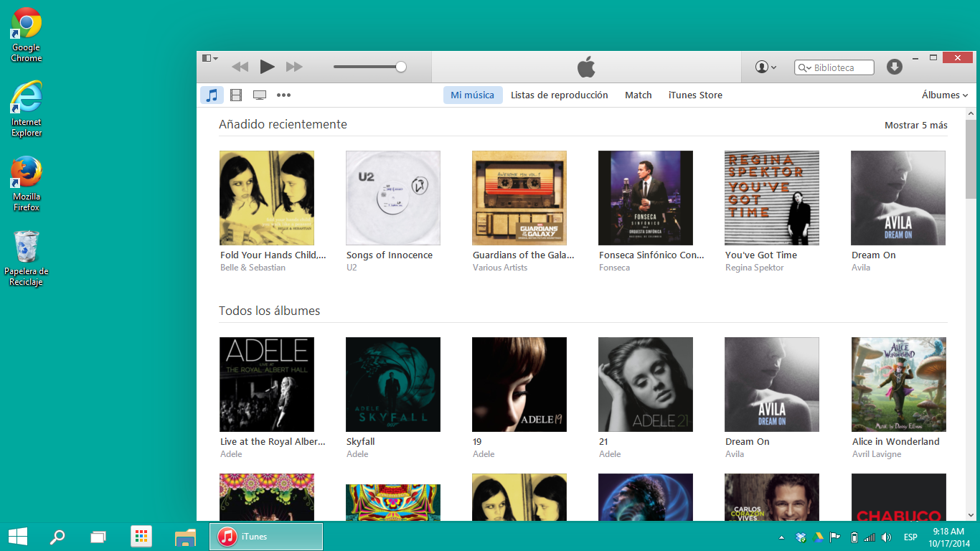This screenshot has width=980, height=551.
Task: Click the Dropbox tray icon
Action: point(801,537)
